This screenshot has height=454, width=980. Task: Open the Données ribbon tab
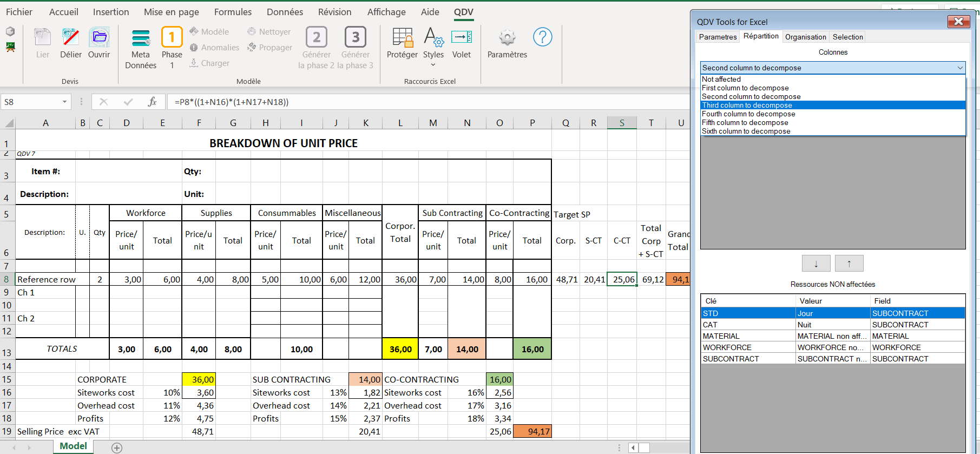[285, 12]
